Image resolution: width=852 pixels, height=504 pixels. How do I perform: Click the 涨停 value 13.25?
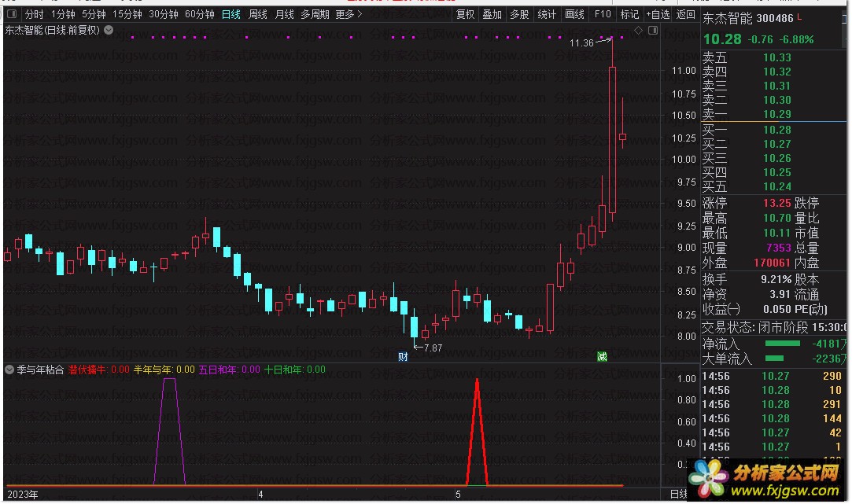tap(777, 203)
